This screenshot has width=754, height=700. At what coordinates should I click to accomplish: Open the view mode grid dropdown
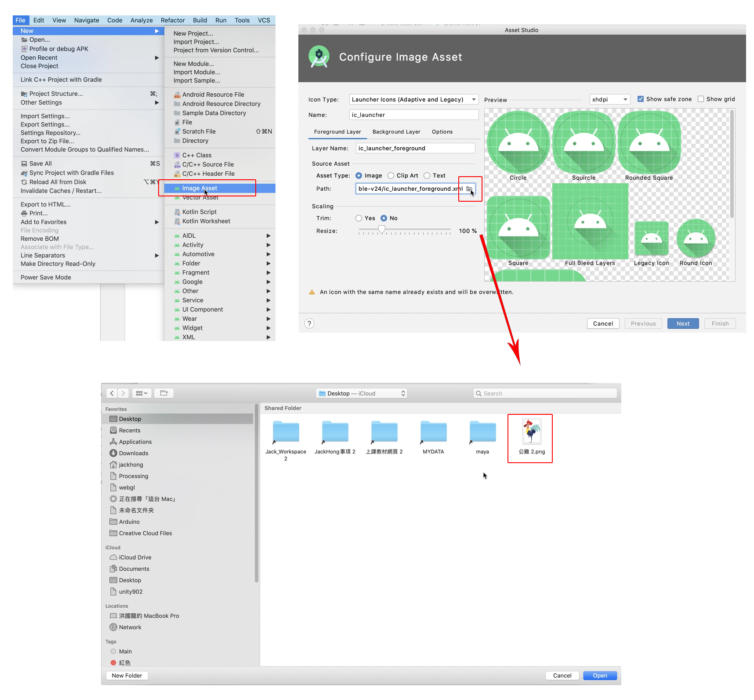[141, 393]
